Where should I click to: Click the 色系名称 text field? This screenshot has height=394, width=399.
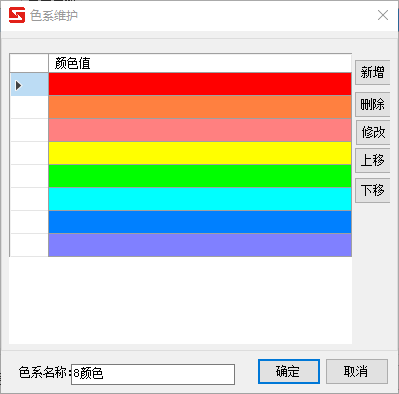153,374
